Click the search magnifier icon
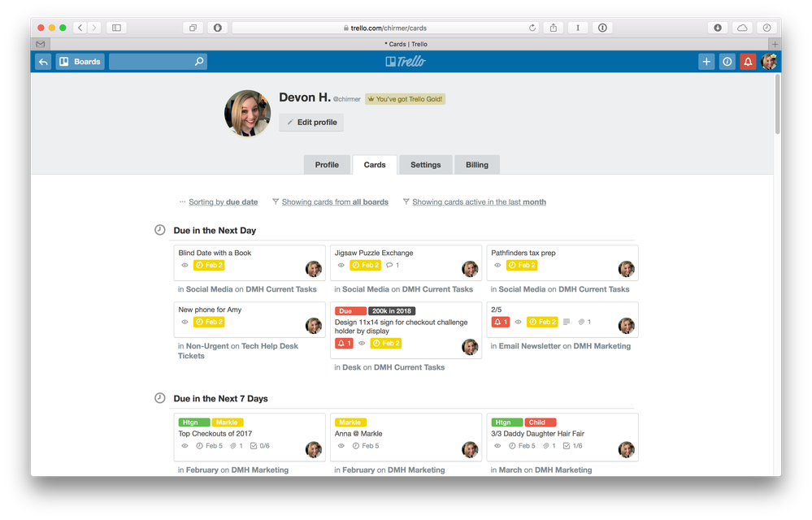812x520 pixels. tap(199, 62)
